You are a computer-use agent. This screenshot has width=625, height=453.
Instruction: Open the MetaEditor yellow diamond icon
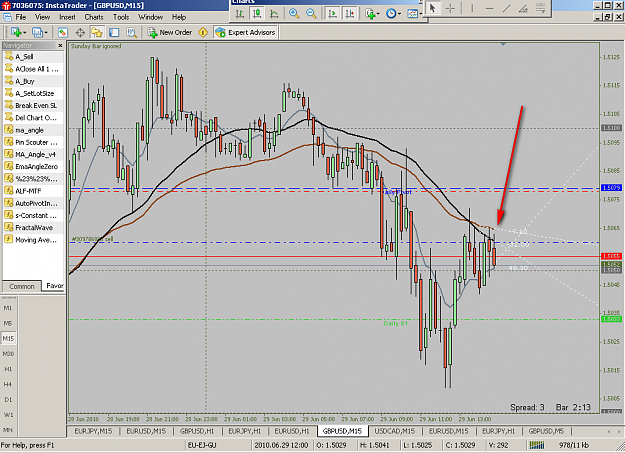click(x=203, y=32)
